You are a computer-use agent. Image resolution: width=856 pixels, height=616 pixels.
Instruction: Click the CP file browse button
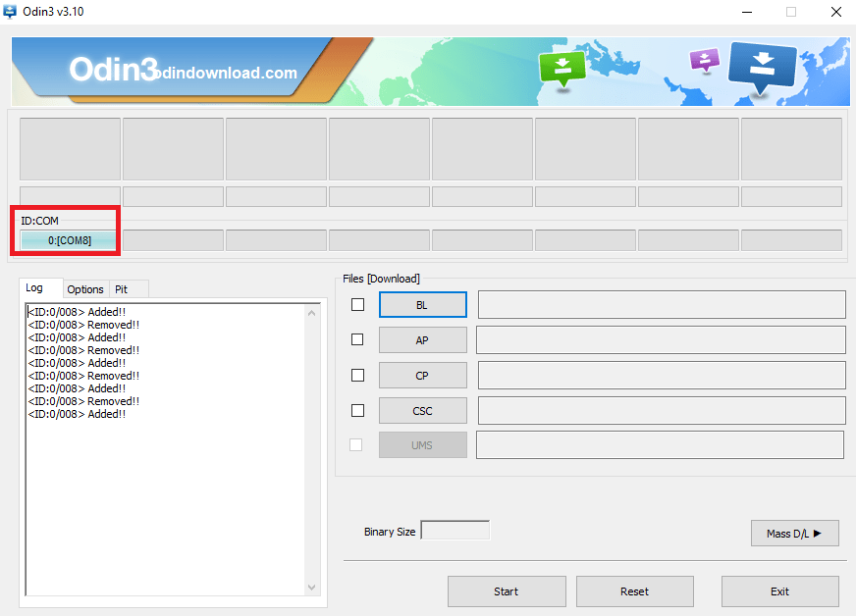coord(422,376)
